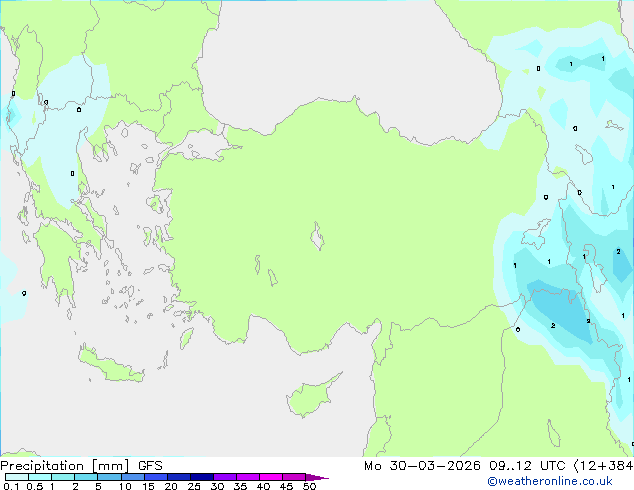Click the 0.1–0.5 mm legend color swatch
634x490 pixels.
(17, 477)
